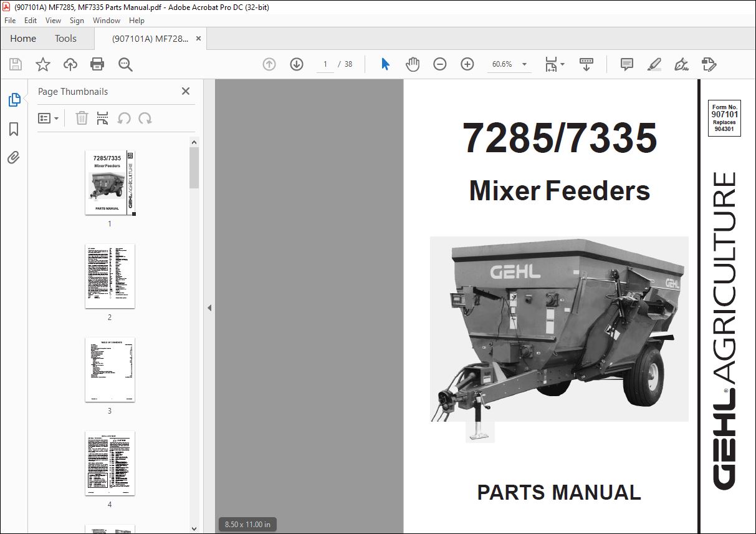This screenshot has height=534, width=756.
Task: Open the Window menu
Action: (x=107, y=21)
